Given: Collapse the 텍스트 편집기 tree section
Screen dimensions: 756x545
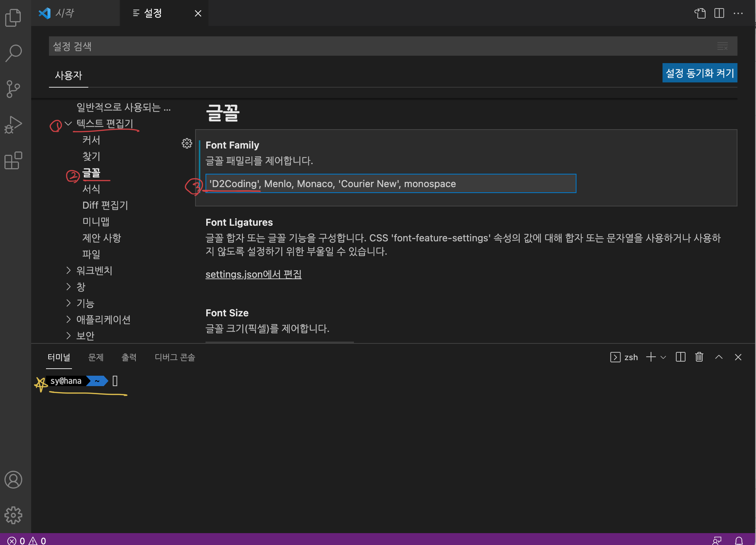Looking at the screenshot, I should pyautogui.click(x=68, y=123).
